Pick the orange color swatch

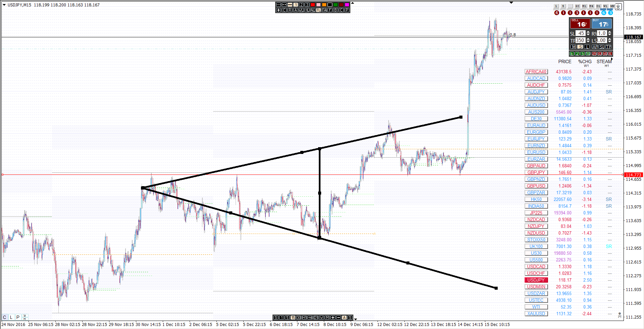click(324, 5)
